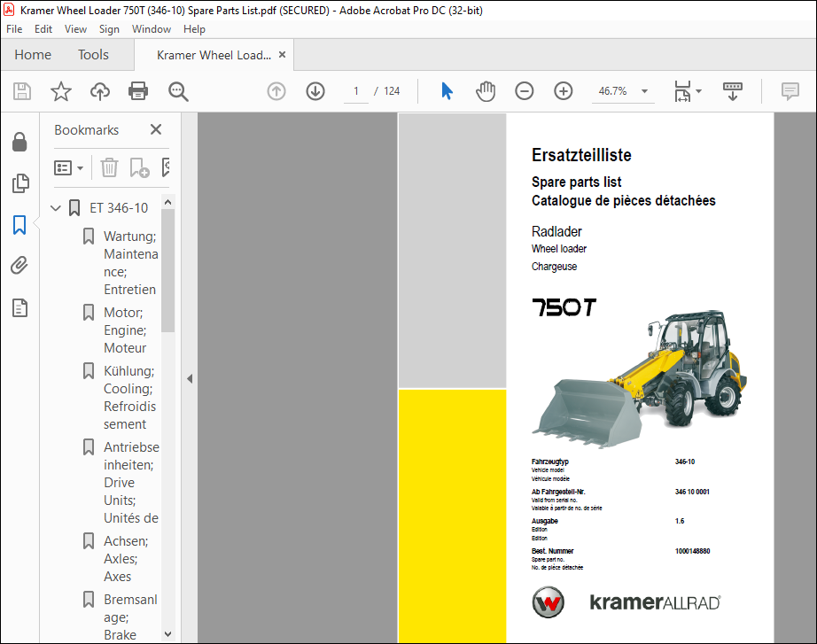Screen dimensions: 817x644
Task: Add a new bookmark
Action: (139, 167)
